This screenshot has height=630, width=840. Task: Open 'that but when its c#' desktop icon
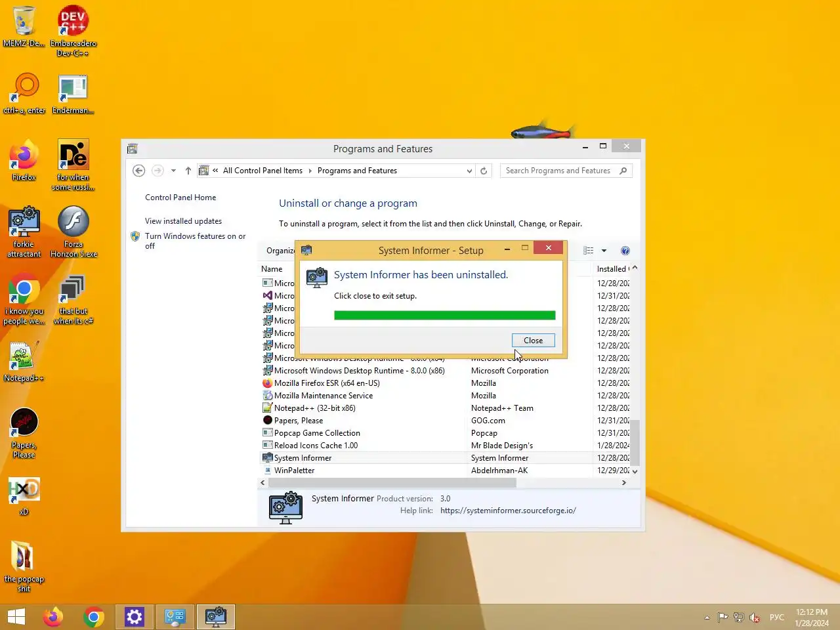point(73,299)
